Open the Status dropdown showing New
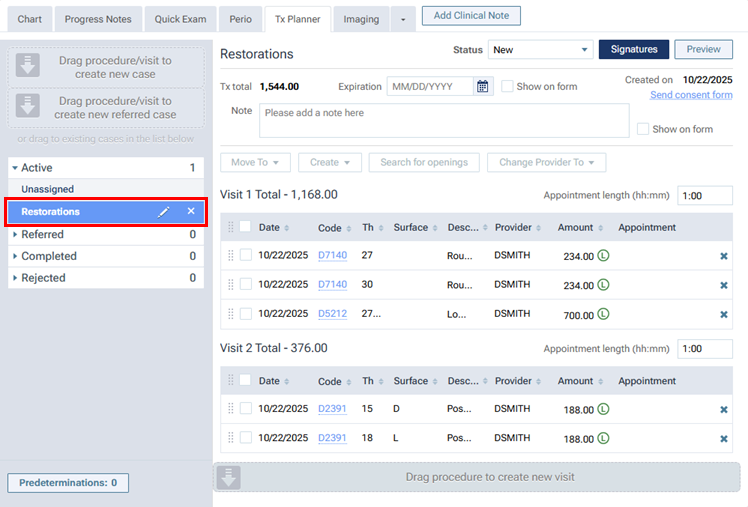748x507 pixels. [x=540, y=50]
